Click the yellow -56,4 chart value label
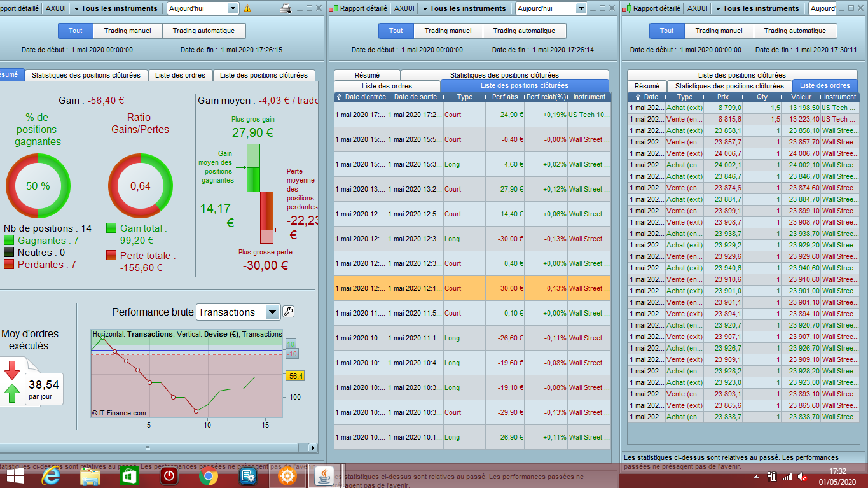This screenshot has width=868, height=488. (x=295, y=376)
